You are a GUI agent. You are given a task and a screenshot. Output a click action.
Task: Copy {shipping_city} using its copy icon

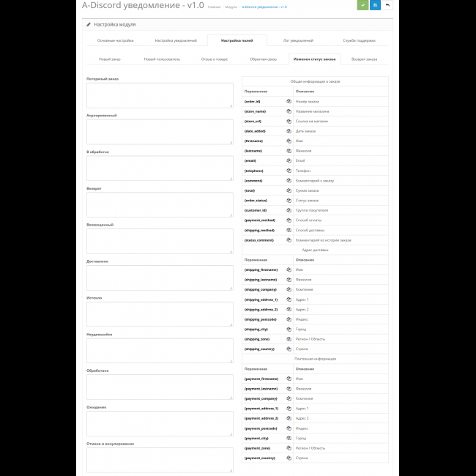pyautogui.click(x=289, y=329)
